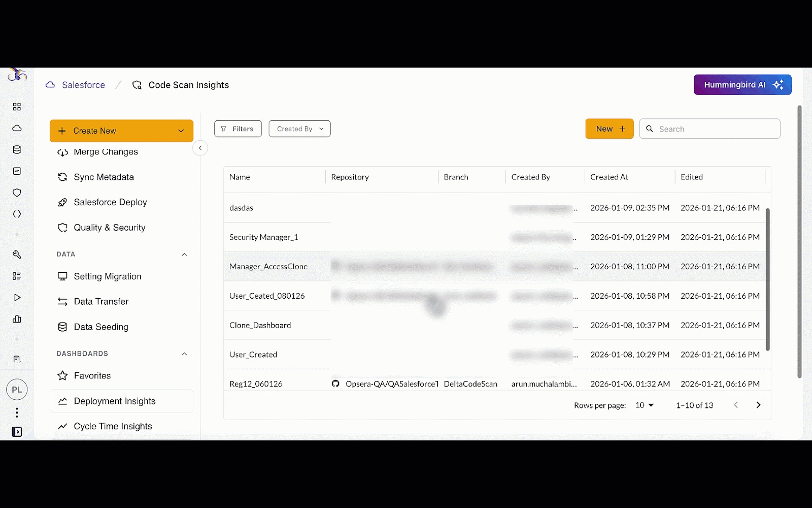The width and height of the screenshot is (812, 508).
Task: Collapse the DATA section chevron
Action: tap(184, 255)
